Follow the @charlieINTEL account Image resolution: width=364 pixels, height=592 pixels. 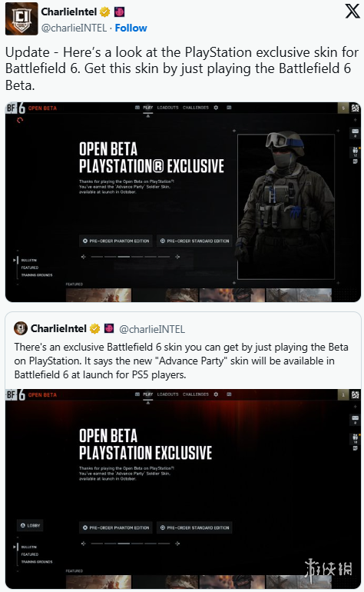click(131, 28)
